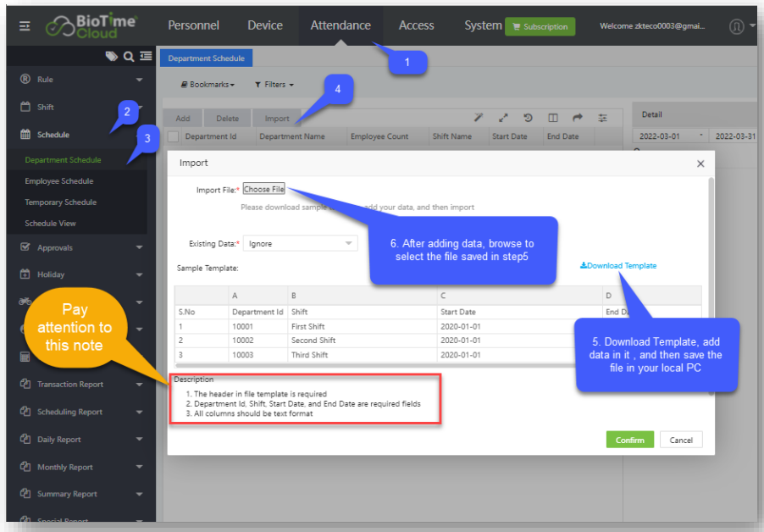The width and height of the screenshot is (764, 532).
Task: Expand Transaction Report in sidebar
Action: [x=80, y=385]
